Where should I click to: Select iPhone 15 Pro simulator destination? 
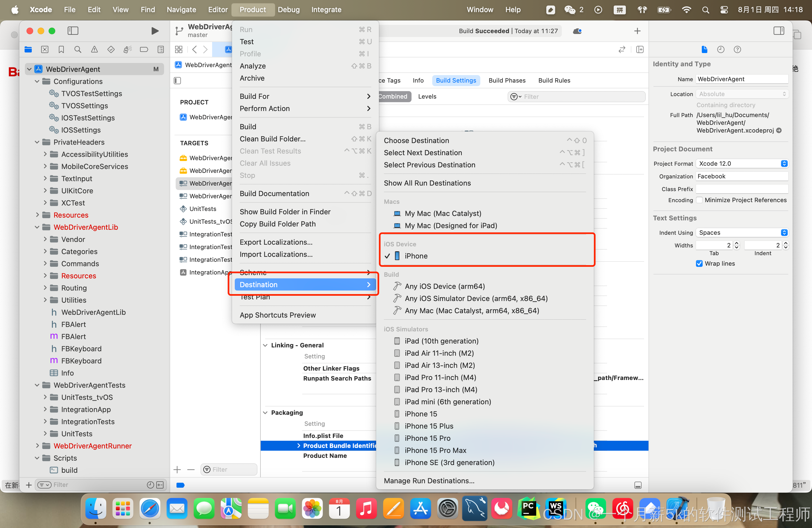coord(427,438)
